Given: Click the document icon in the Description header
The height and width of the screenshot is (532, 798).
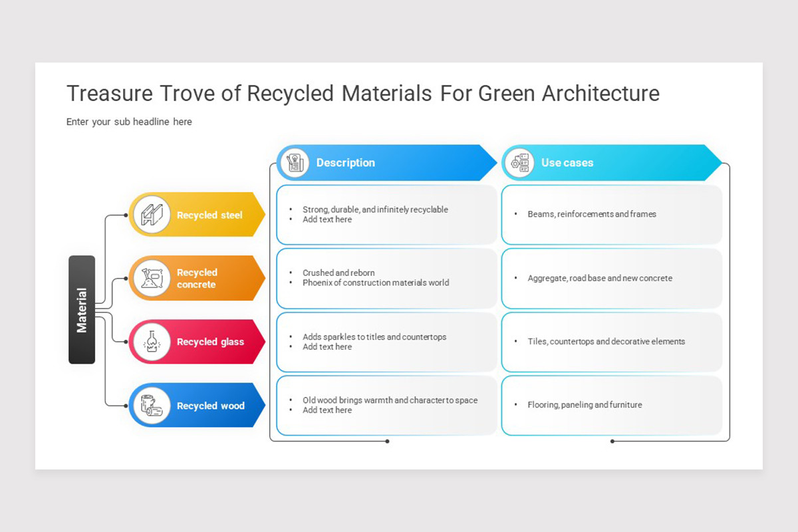Looking at the screenshot, I should click(295, 162).
